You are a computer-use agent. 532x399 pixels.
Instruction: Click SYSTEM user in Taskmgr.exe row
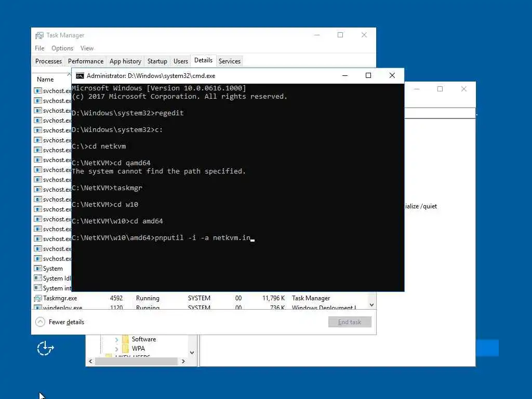tap(199, 298)
